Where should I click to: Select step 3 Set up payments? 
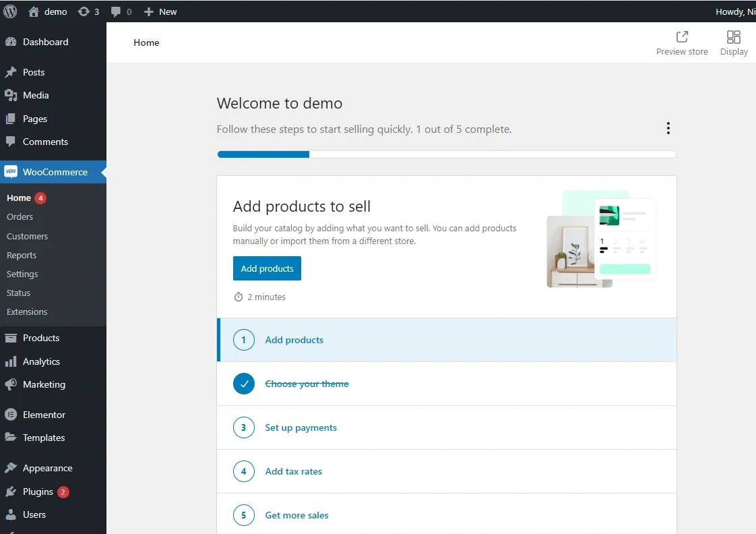(301, 427)
